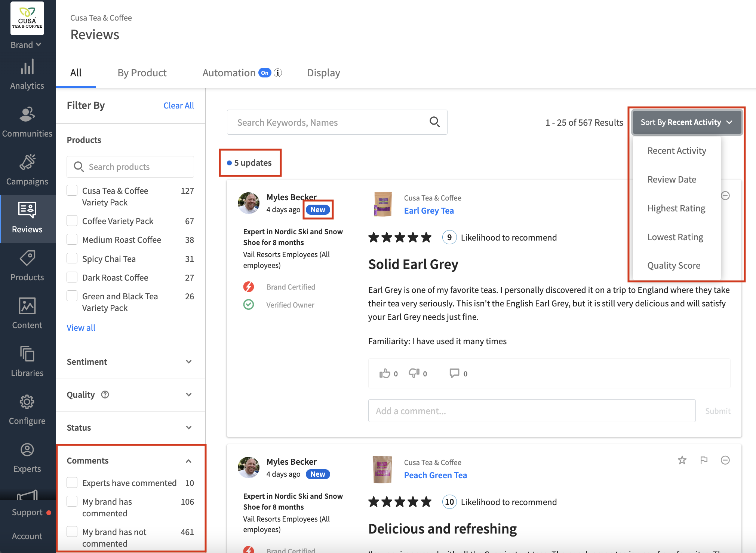Check My brand has commented filter

click(72, 501)
